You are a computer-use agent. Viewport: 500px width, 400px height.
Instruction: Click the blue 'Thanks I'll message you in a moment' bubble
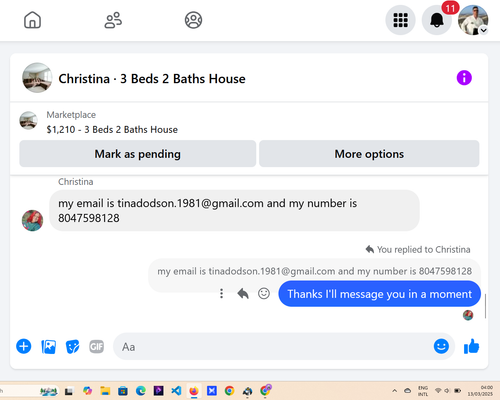379,294
